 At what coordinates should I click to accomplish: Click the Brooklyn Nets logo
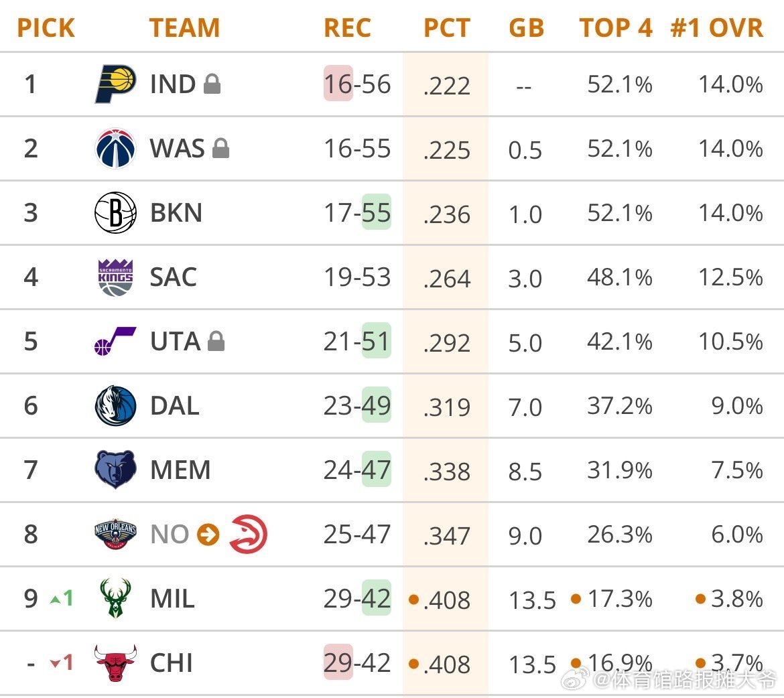point(115,212)
